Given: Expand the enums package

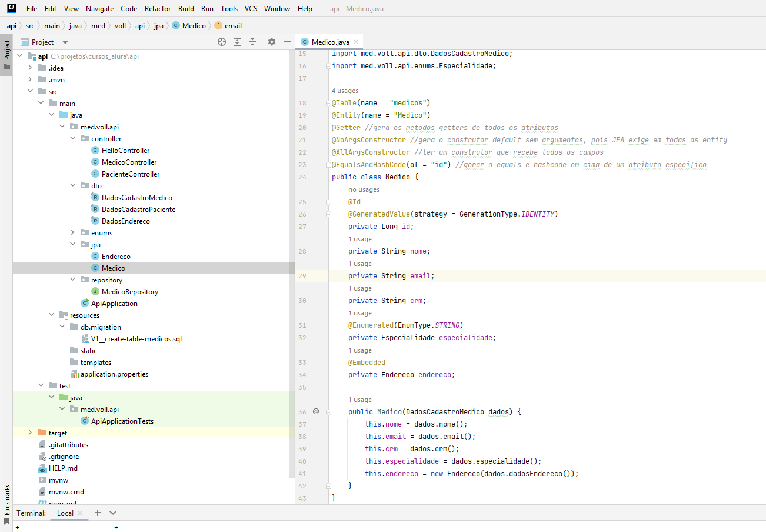Looking at the screenshot, I should (73, 233).
